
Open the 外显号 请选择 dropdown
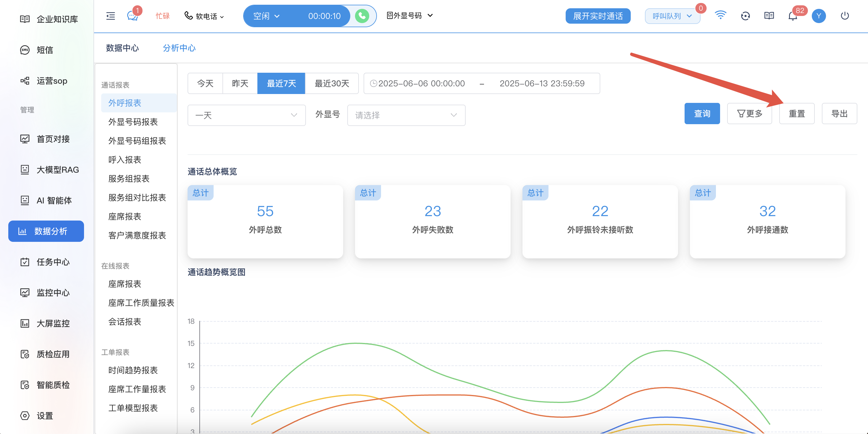click(406, 115)
